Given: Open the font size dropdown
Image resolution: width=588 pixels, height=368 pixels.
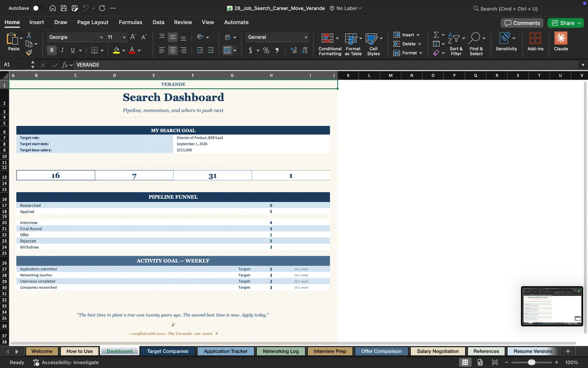Looking at the screenshot, I should (124, 37).
